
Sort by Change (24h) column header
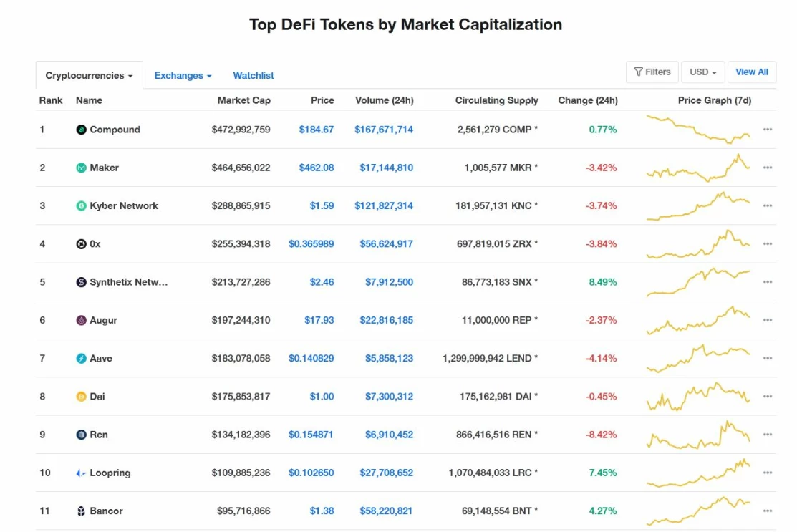click(587, 100)
